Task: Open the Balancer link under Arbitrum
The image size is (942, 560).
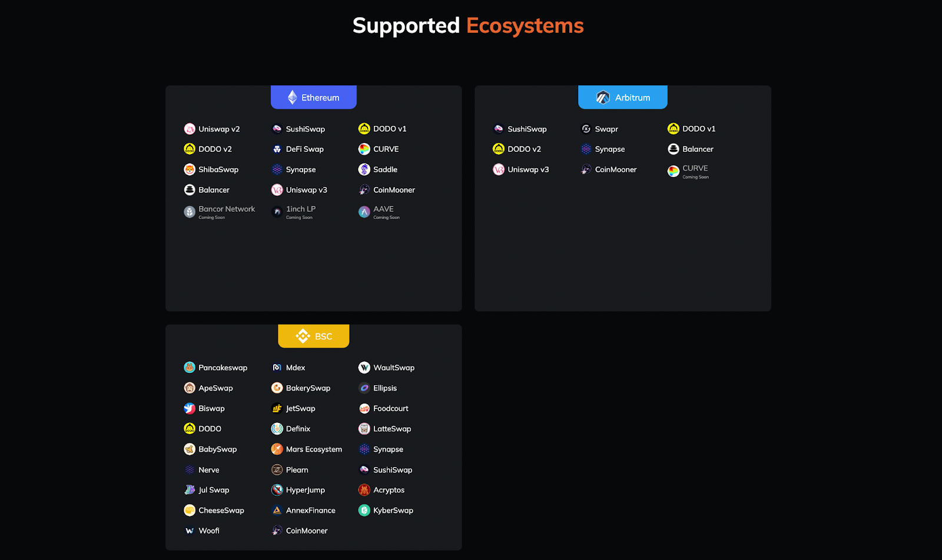Action: (691, 149)
